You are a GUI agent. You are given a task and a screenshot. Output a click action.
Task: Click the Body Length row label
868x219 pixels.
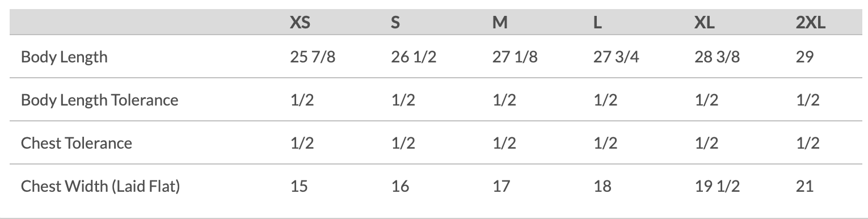tap(64, 57)
